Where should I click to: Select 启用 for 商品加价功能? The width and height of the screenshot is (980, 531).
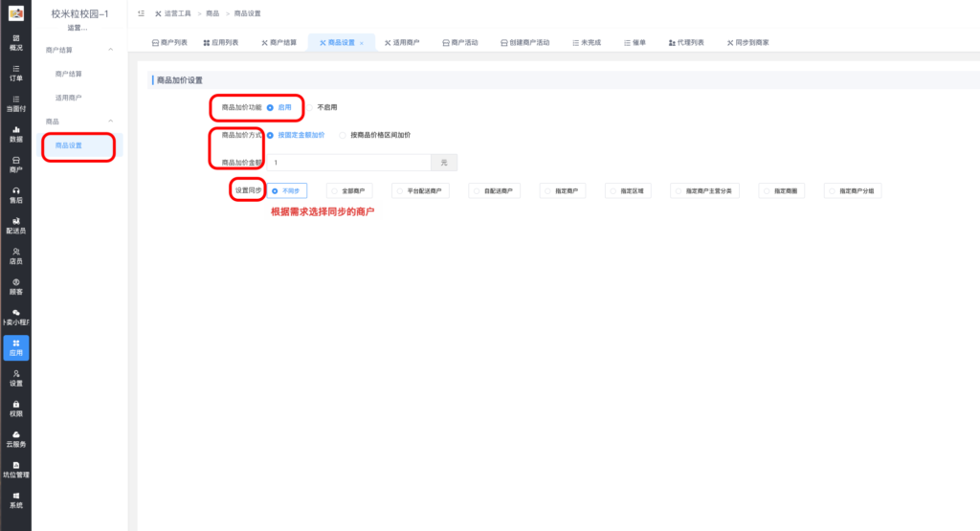pyautogui.click(x=278, y=107)
